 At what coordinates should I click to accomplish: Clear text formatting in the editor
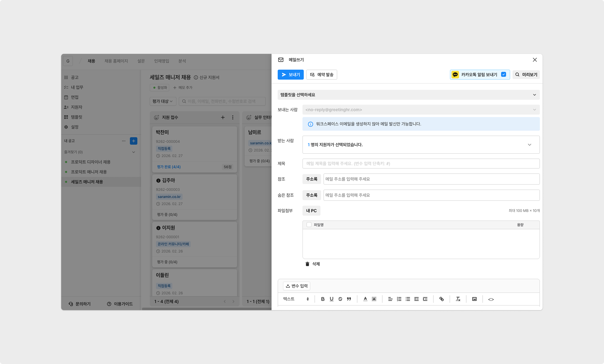(x=458, y=299)
